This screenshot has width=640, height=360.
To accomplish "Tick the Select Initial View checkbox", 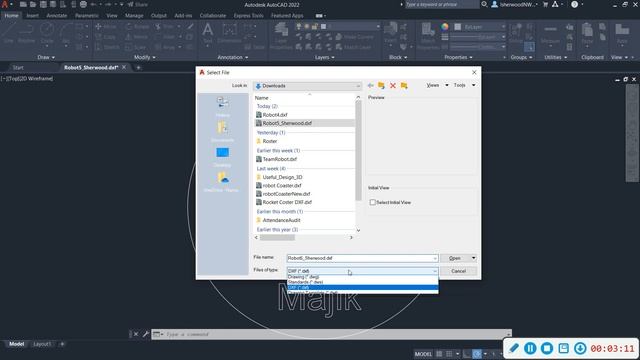I will [x=373, y=202].
